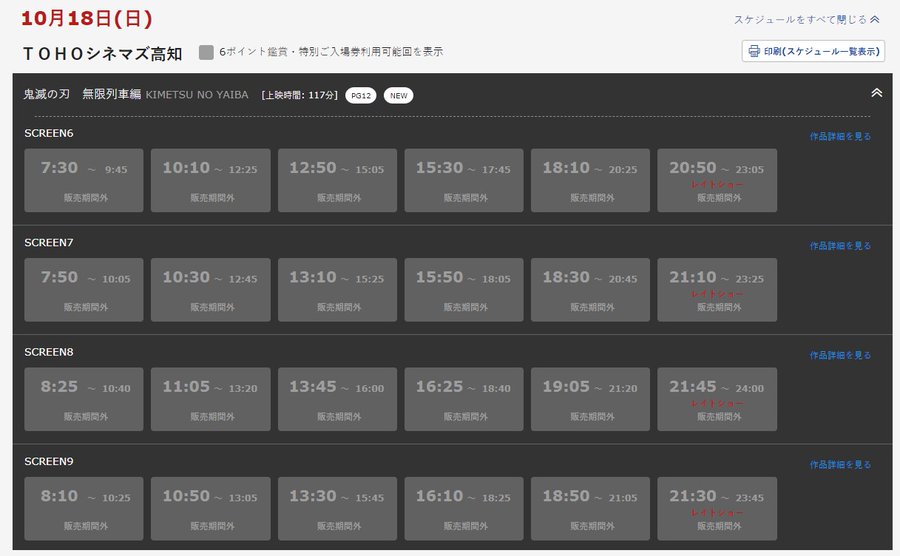Select the 15:50 showtime on SCREEN7
Viewport: 900px width, 556px height.
(x=464, y=290)
